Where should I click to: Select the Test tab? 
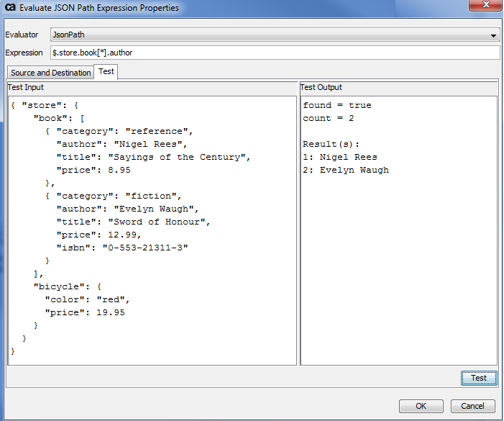[x=106, y=72]
